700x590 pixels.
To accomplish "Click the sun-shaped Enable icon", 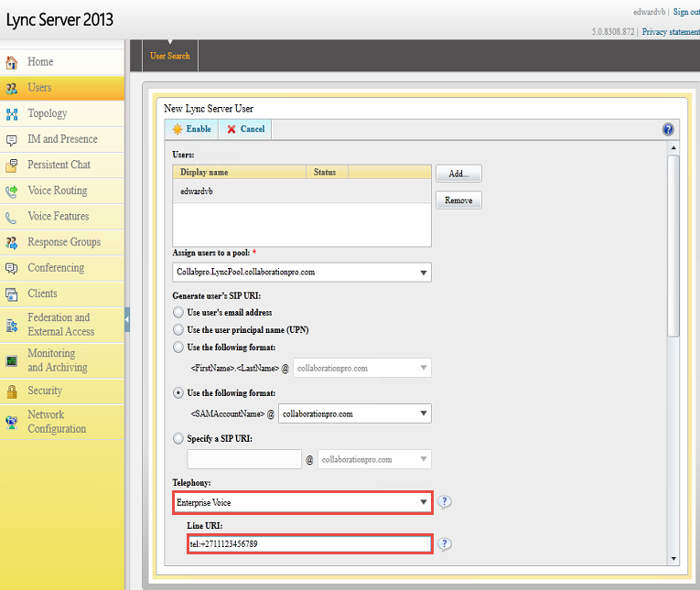I will [x=178, y=129].
